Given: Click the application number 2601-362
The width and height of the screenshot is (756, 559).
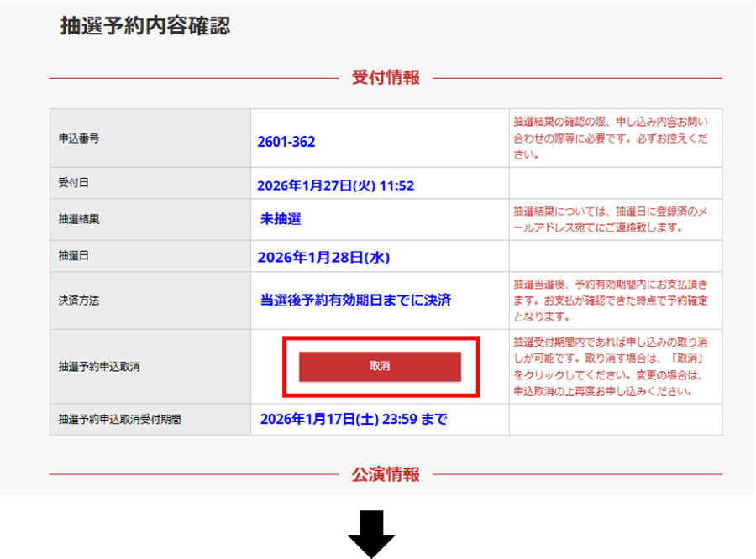Looking at the screenshot, I should (x=286, y=142).
